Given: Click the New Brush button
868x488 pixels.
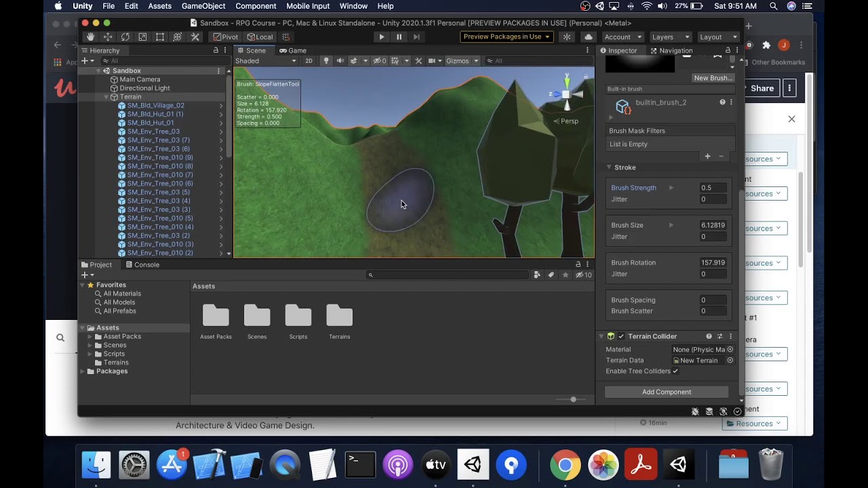Looking at the screenshot, I should pos(713,78).
